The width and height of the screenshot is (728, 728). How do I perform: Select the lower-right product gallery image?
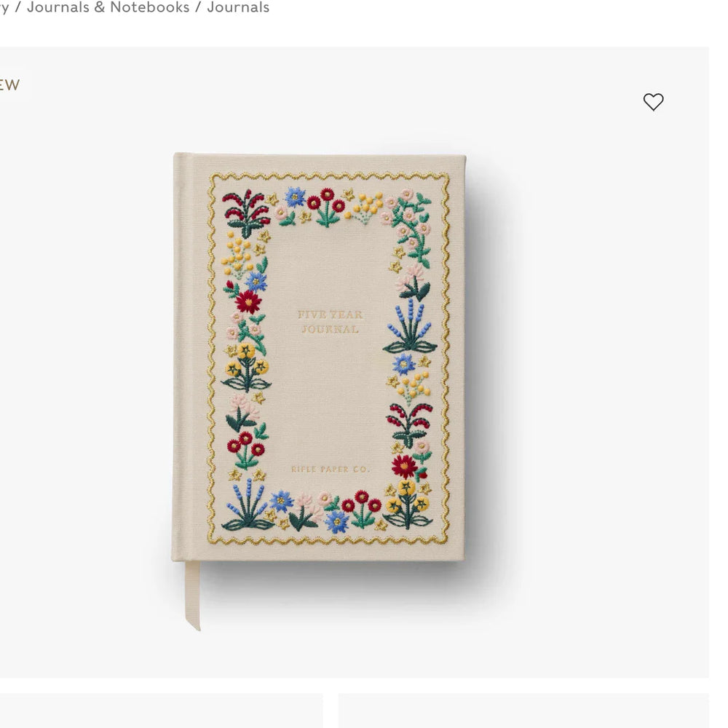click(523, 711)
